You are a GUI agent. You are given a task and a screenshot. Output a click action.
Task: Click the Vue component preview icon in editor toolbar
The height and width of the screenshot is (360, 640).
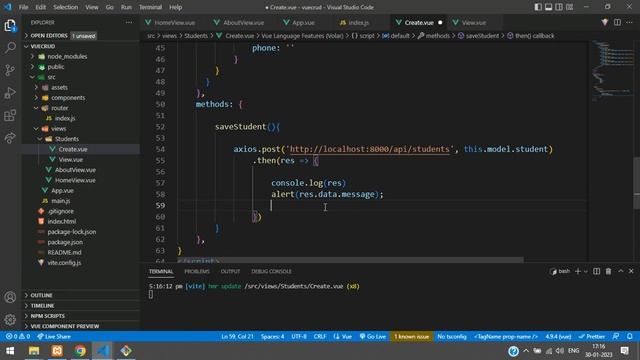[x=605, y=22]
